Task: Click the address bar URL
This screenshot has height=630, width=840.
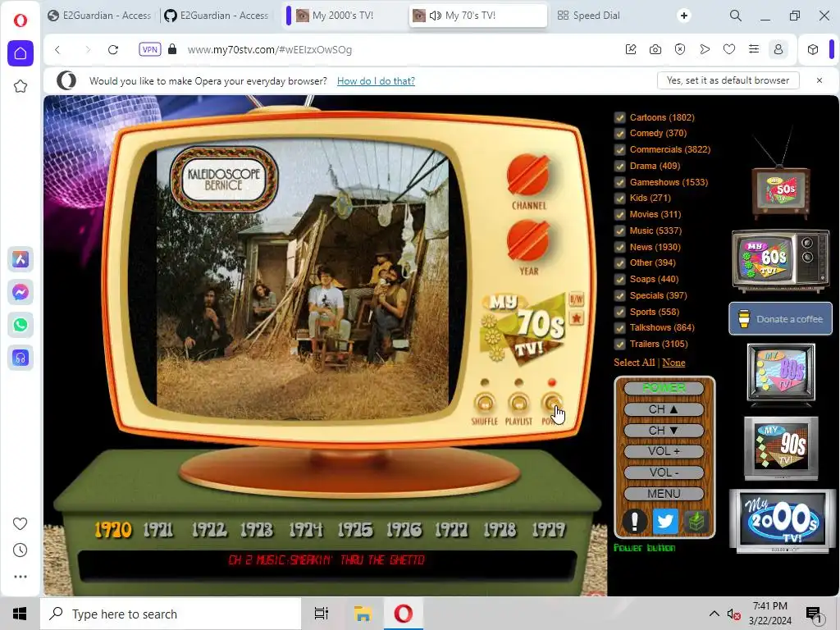Action: 269,50
